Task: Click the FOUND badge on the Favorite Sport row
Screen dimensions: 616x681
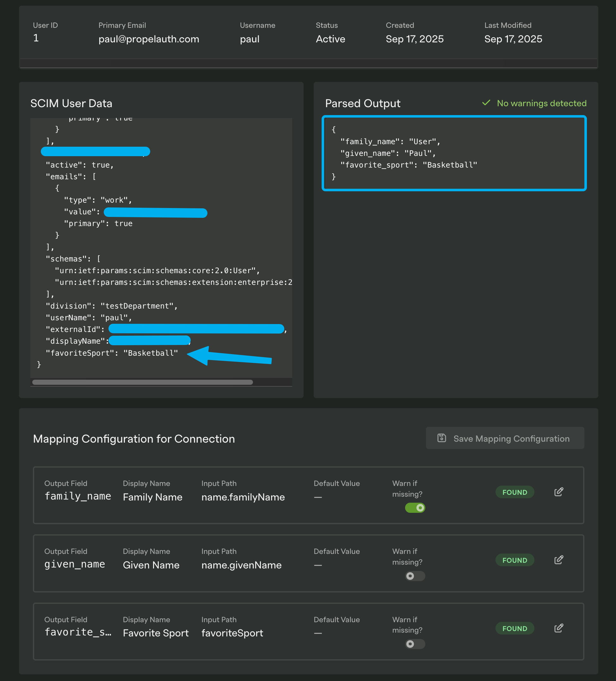Action: pos(514,628)
